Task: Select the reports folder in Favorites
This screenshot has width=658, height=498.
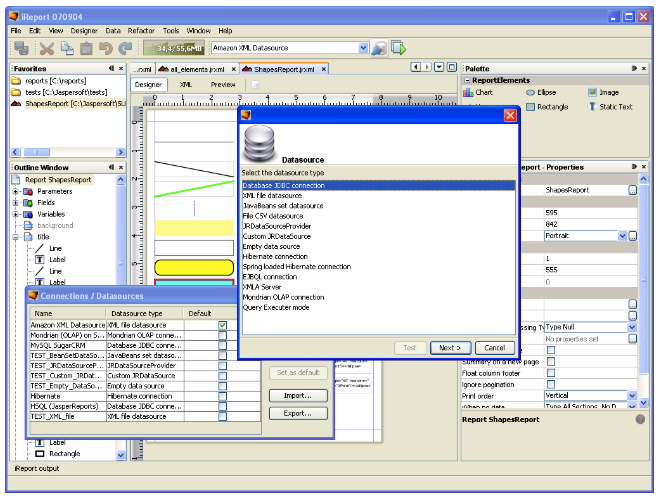Action: click(x=49, y=81)
